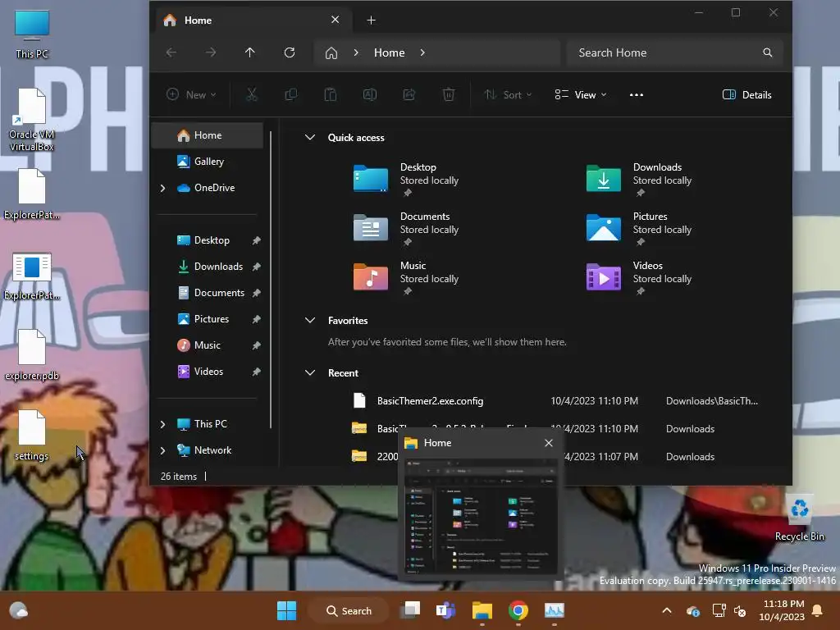Open Music in navigation pane
This screenshot has height=630, width=840.
208,345
